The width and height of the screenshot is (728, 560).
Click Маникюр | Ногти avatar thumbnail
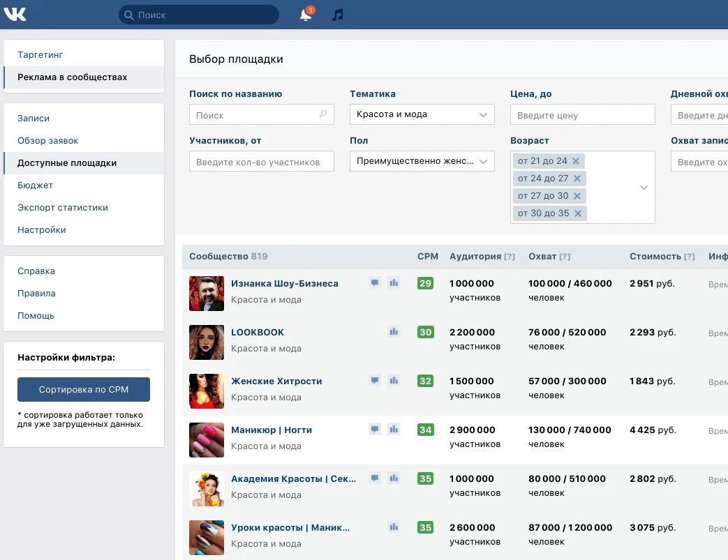(207, 440)
